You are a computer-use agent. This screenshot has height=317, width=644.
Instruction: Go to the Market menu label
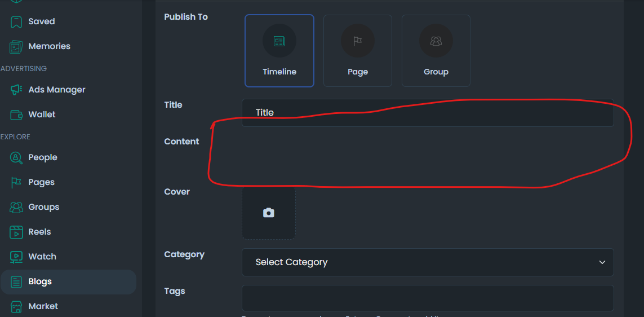coord(43,306)
